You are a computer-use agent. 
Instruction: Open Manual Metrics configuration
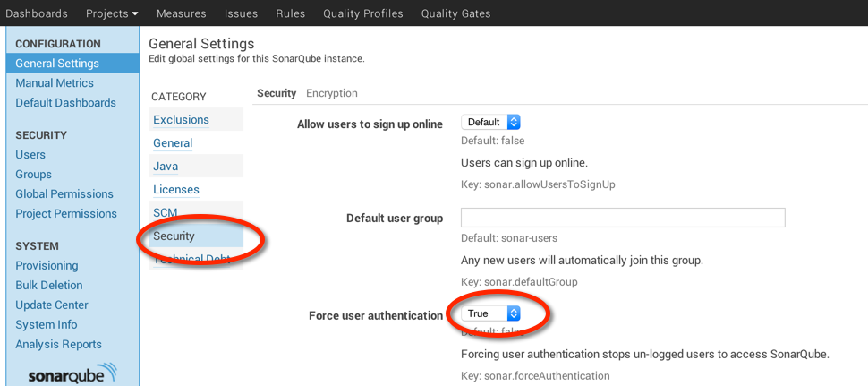[x=55, y=83]
